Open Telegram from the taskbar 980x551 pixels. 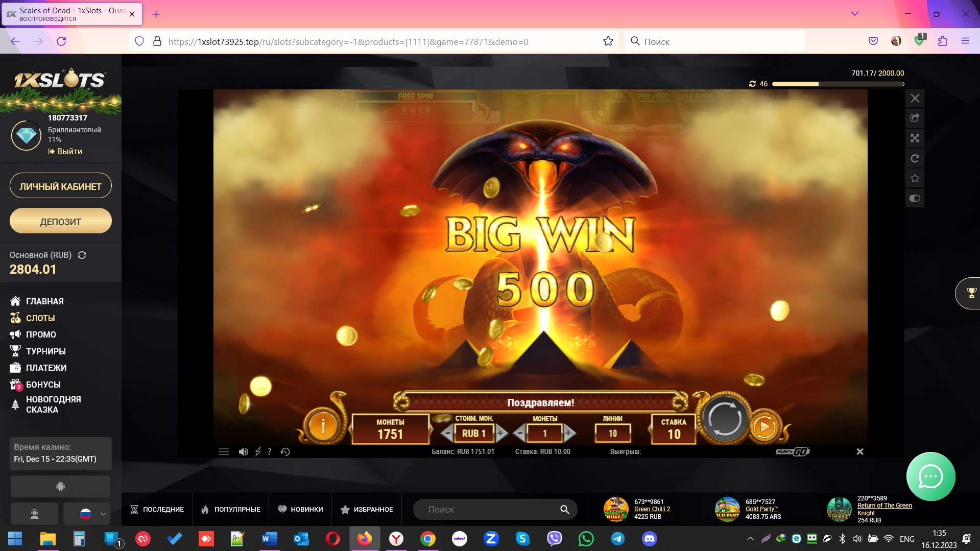[x=617, y=539]
